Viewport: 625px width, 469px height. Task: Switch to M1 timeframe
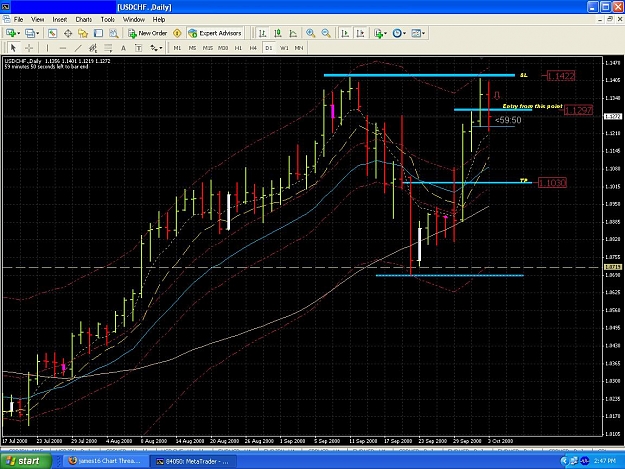point(177,48)
